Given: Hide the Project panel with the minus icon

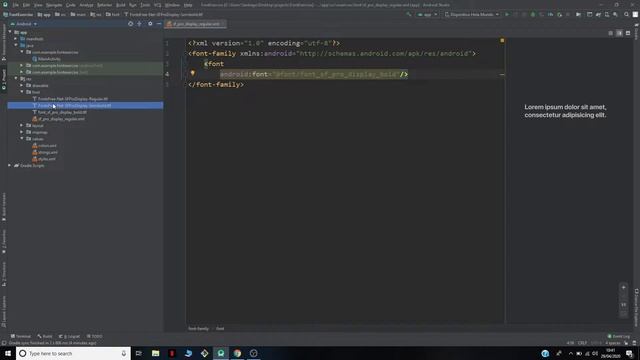Looking at the screenshot, I should (x=159, y=24).
